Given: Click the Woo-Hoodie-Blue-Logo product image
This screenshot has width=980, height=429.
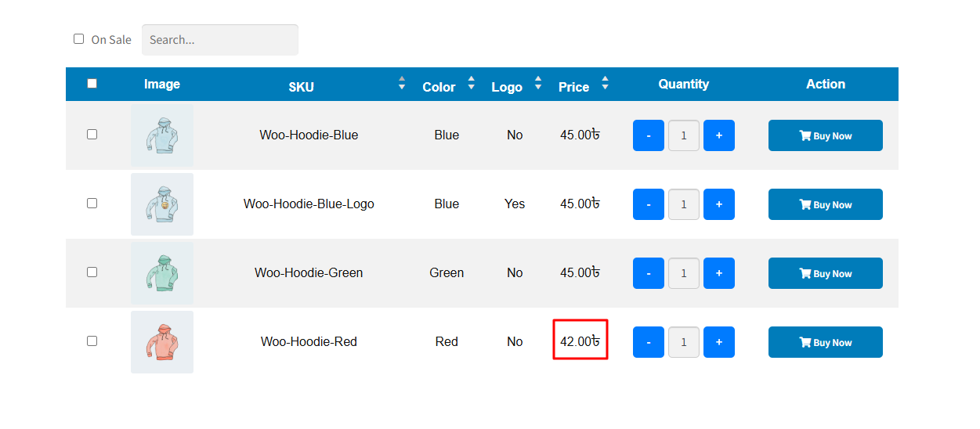Looking at the screenshot, I should coord(162,204).
